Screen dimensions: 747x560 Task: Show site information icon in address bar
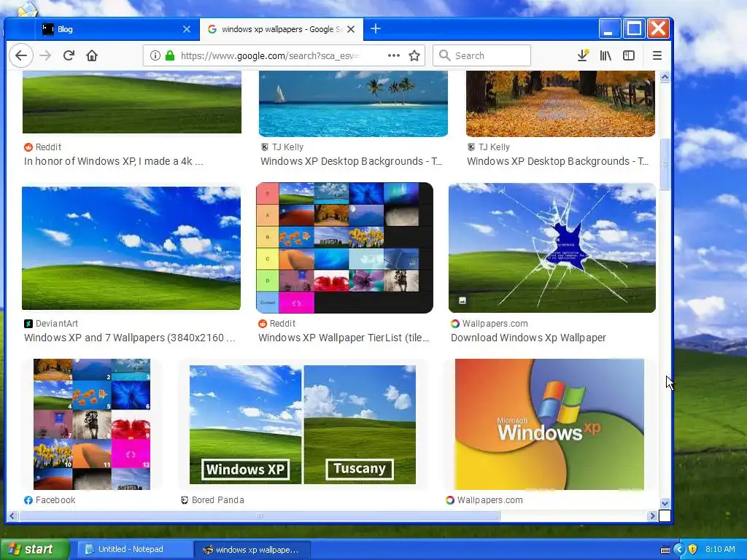click(x=155, y=55)
